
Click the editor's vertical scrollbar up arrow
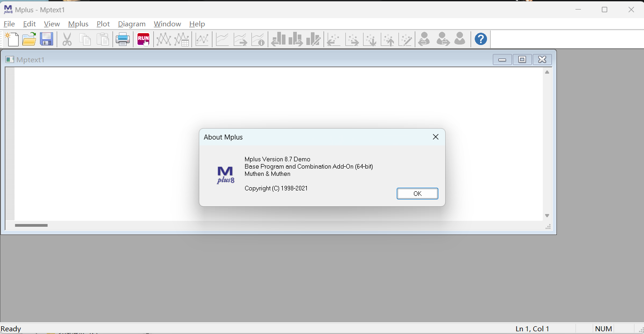coord(547,72)
